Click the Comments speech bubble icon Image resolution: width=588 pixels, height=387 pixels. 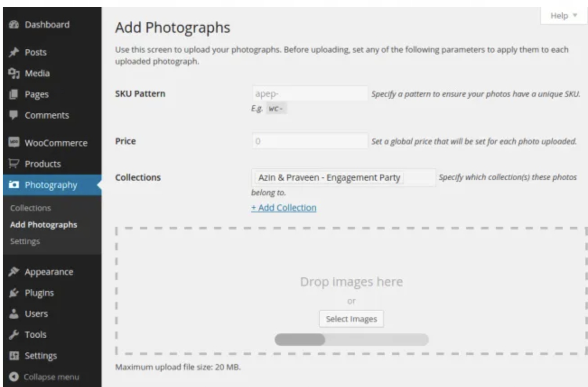[14, 115]
